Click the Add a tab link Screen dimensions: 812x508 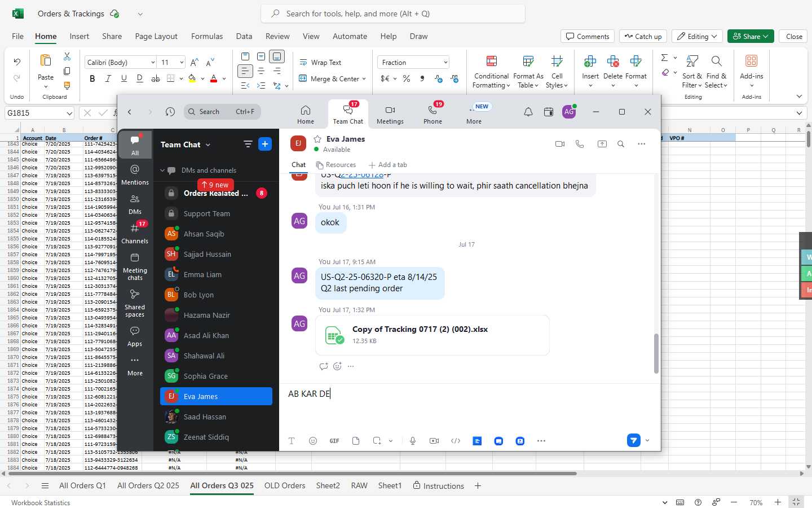(387, 165)
